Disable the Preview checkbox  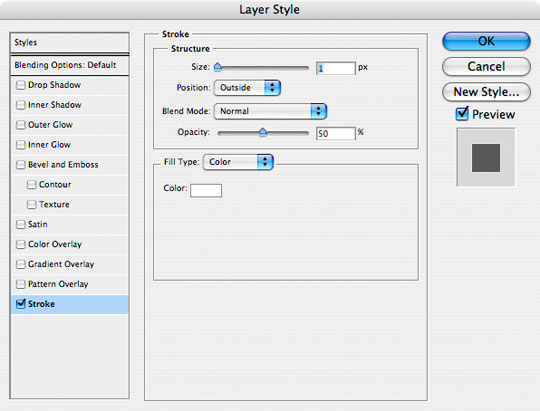tap(462, 114)
